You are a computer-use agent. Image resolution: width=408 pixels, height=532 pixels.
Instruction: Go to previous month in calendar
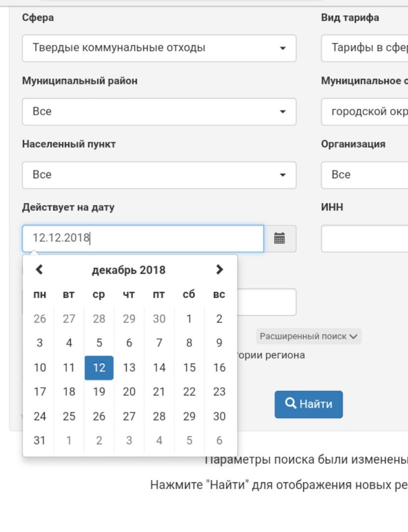[39, 269]
